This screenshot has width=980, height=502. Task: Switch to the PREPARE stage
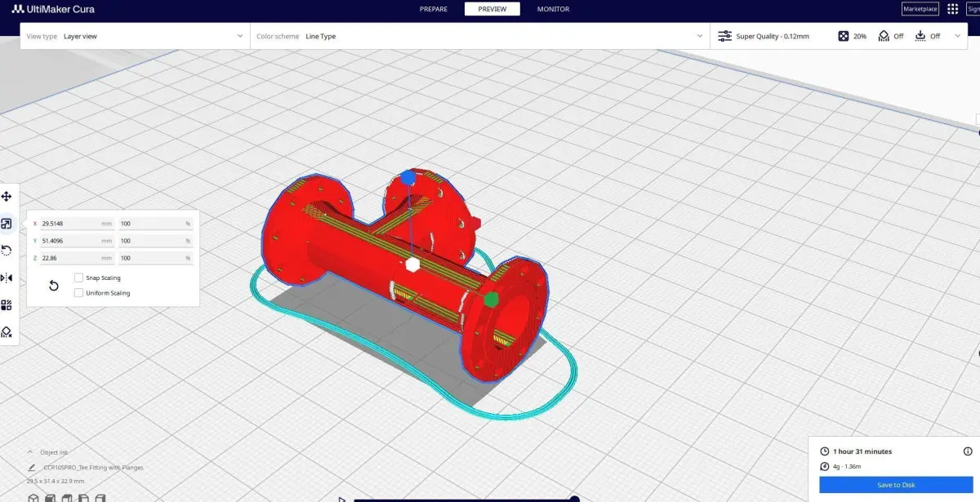(433, 9)
